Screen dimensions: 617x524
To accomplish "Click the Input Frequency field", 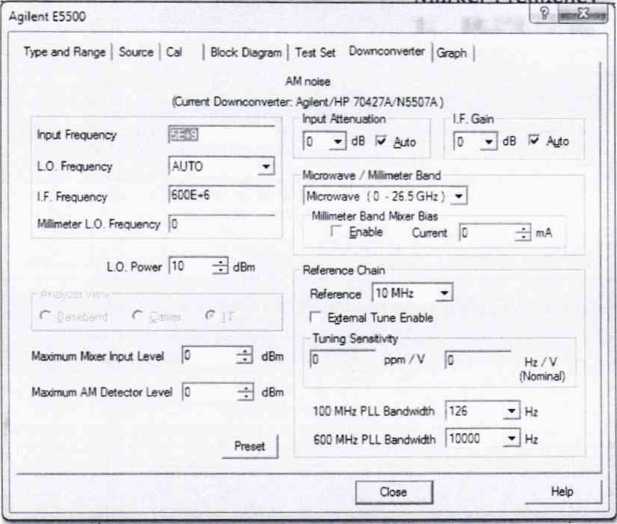I will [x=221, y=135].
